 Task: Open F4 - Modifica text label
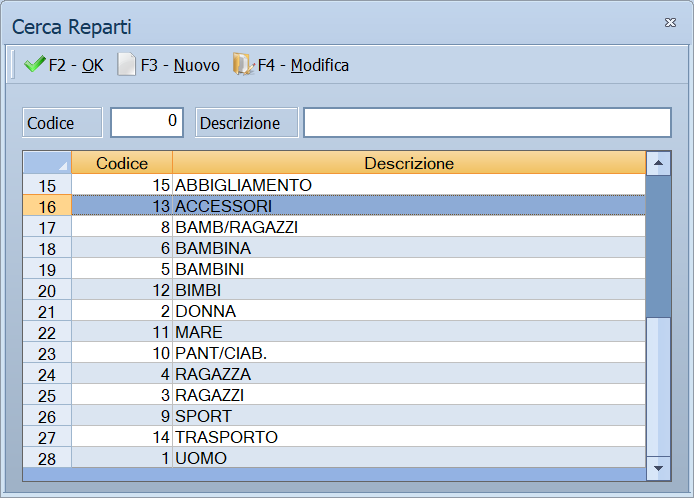[303, 66]
